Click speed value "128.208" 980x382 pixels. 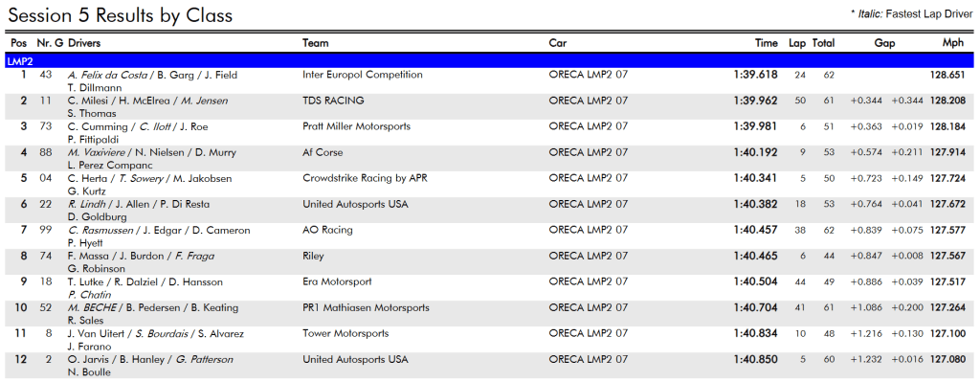tap(948, 101)
